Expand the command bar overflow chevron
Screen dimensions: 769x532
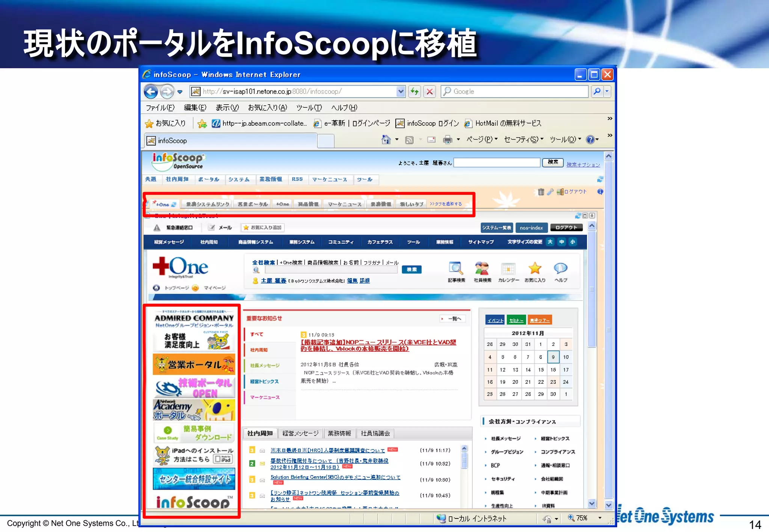pos(610,135)
